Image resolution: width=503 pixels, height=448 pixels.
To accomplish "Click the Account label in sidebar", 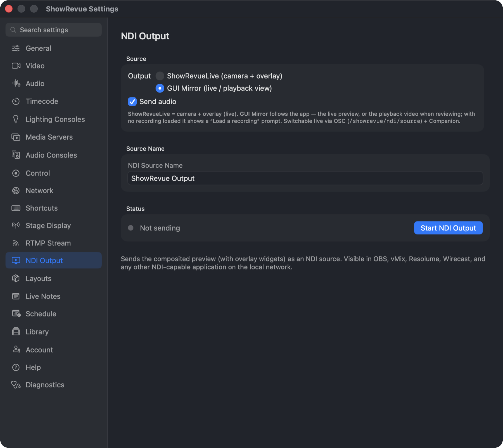I will 39,350.
